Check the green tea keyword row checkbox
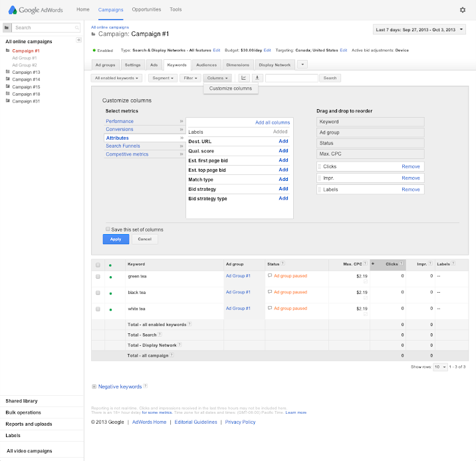This screenshot has height=461, width=476. click(98, 276)
